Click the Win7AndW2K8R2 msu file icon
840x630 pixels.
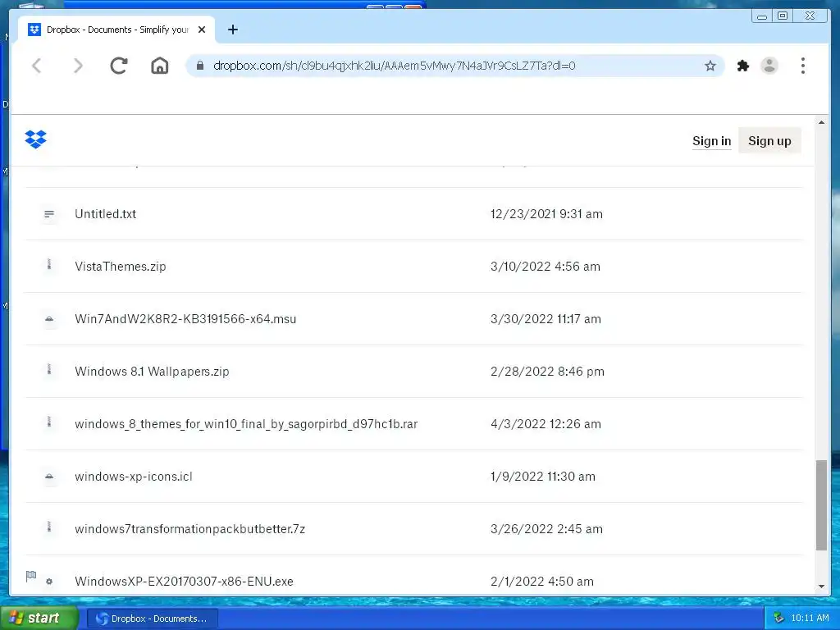48,319
